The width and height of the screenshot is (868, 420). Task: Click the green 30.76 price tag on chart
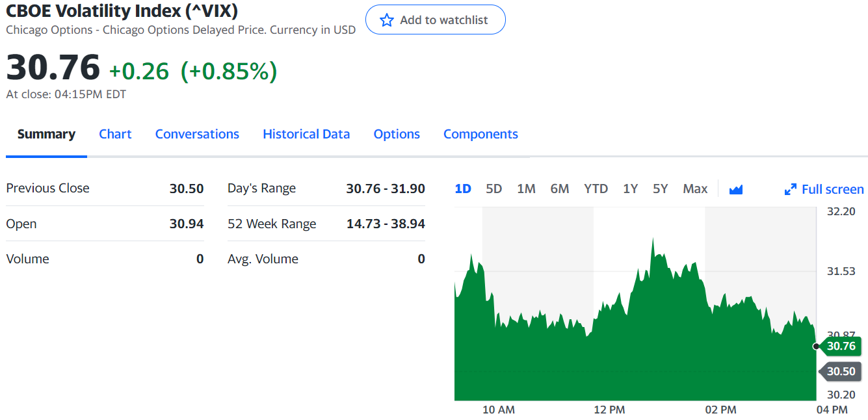tap(841, 346)
